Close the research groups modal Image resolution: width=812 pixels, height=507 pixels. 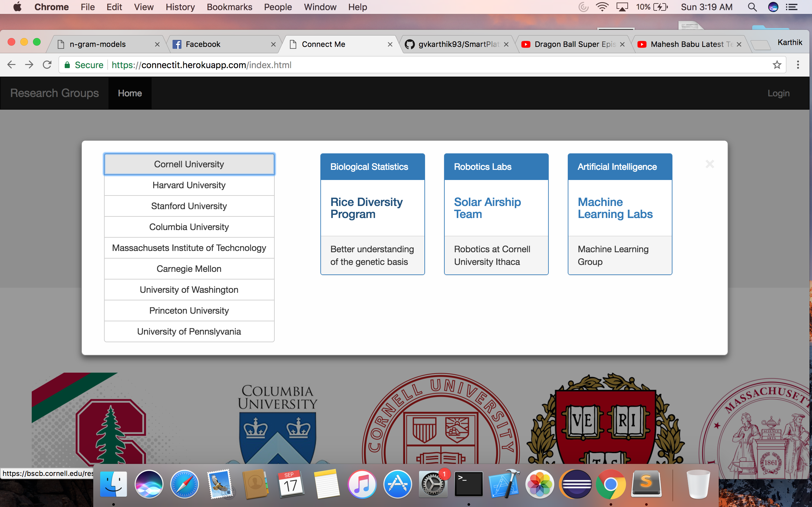pos(709,164)
